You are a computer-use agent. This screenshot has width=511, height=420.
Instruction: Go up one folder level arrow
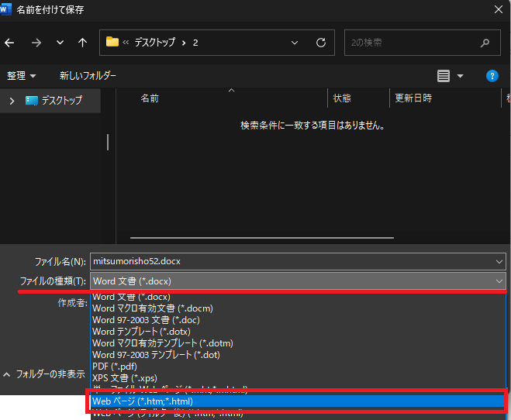tap(82, 43)
